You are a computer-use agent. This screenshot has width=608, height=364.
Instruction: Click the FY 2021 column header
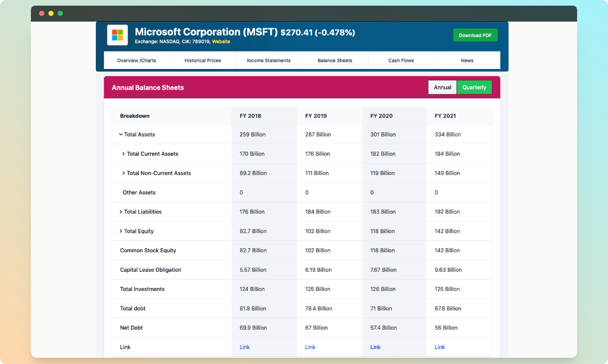point(445,116)
